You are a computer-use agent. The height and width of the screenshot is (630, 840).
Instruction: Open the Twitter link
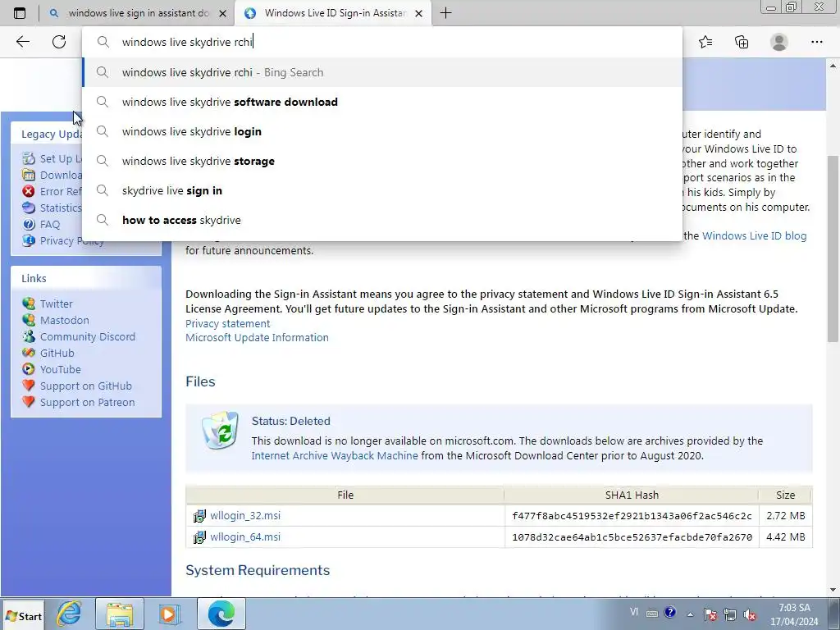[x=57, y=304]
